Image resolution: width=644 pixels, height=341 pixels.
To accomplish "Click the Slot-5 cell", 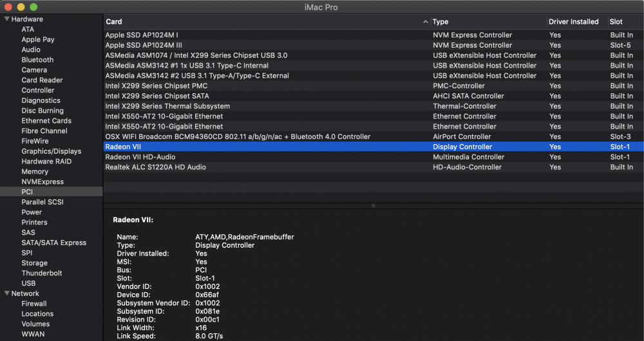I will (620, 45).
